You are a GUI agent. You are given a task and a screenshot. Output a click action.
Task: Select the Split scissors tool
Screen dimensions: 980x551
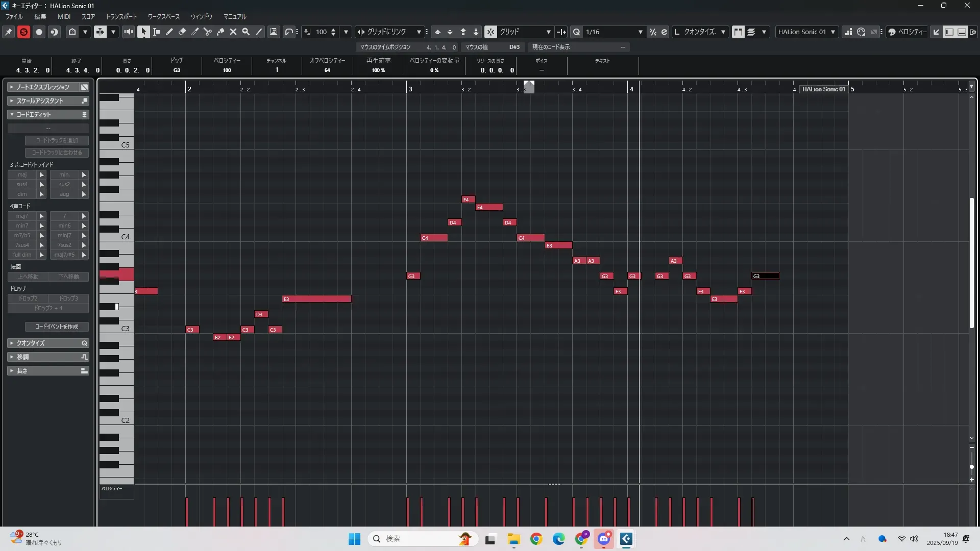coord(207,32)
